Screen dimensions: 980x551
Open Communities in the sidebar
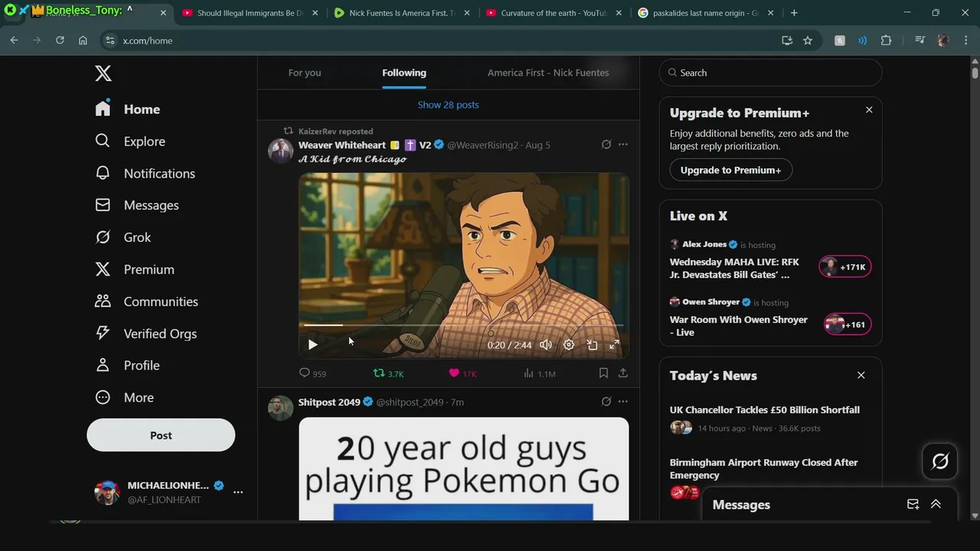click(146, 302)
